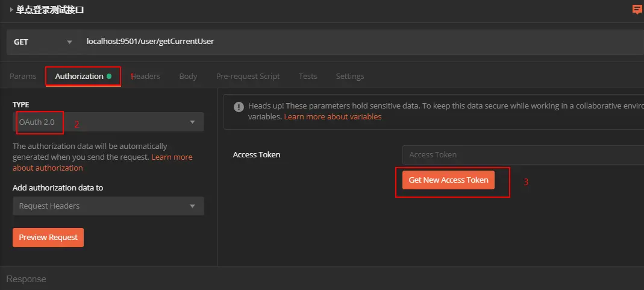Open the Request Headers dropdown
The image size is (644, 290).
108,206
